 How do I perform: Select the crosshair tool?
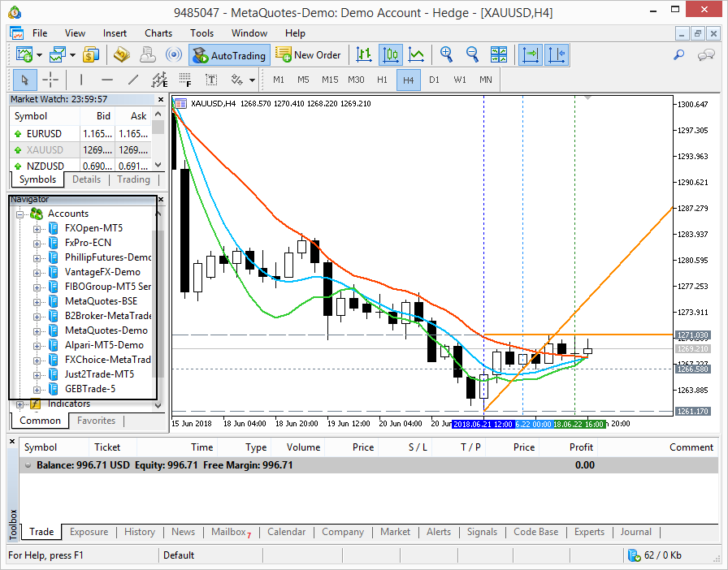click(x=50, y=80)
